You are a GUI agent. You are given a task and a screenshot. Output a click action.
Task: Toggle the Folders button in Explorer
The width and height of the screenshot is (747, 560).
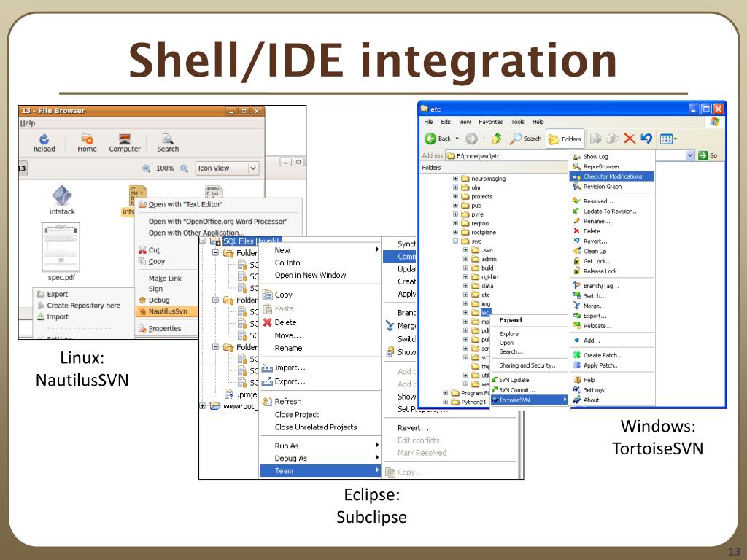[565, 139]
